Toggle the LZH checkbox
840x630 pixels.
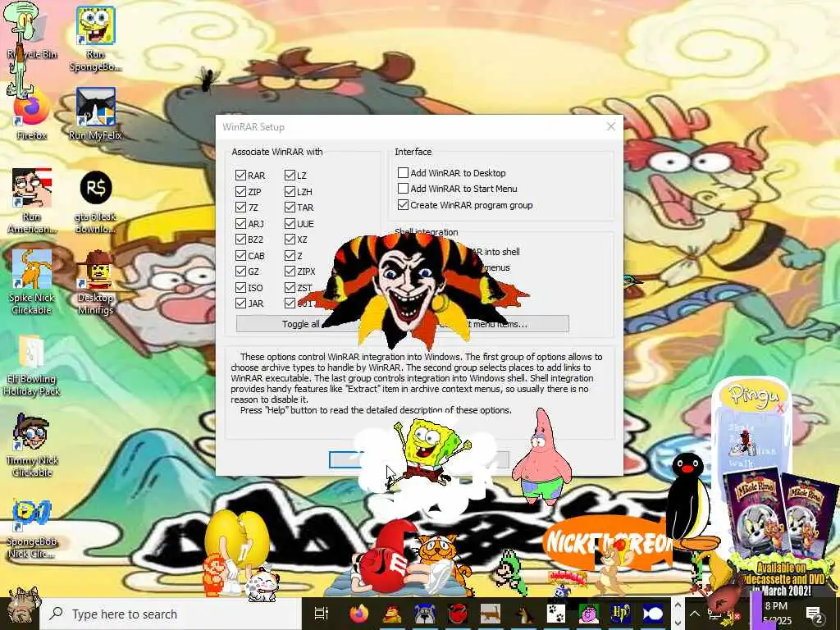(x=290, y=191)
